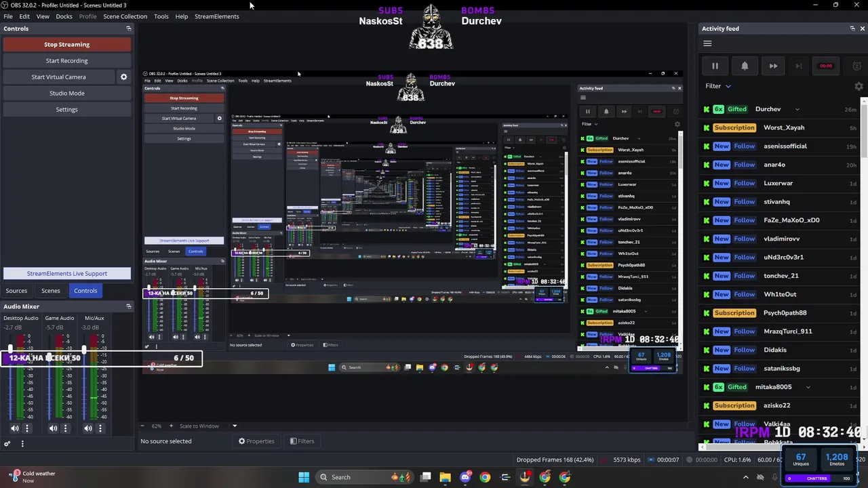Open Task View on taskbar
Screen dimensions: 868x488
[x=425, y=477]
